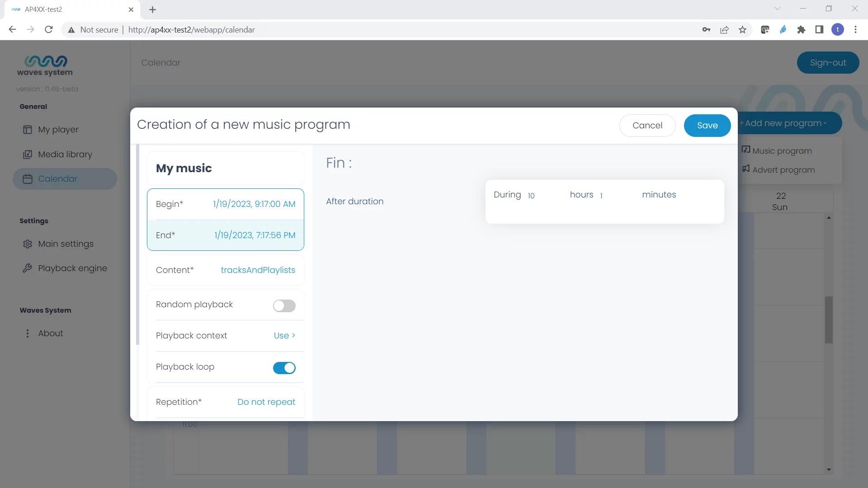
Task: Click the Media library icon
Action: pyautogui.click(x=28, y=155)
